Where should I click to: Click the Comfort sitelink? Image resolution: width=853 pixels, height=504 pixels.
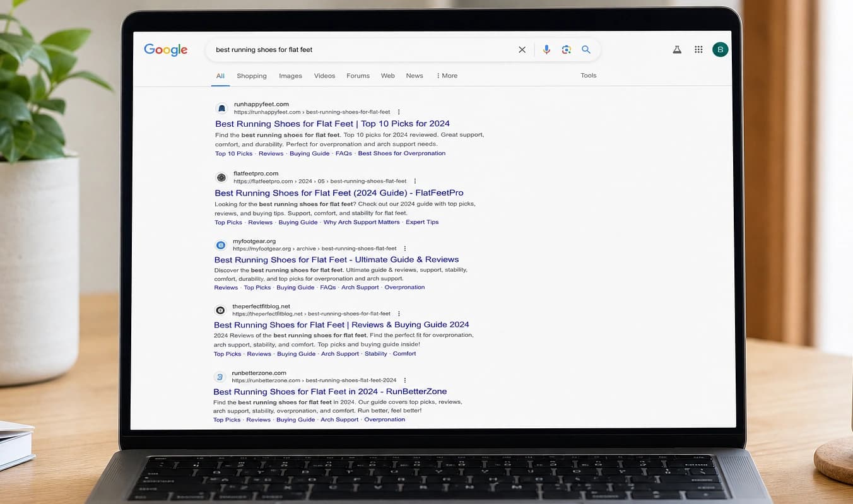click(x=404, y=354)
